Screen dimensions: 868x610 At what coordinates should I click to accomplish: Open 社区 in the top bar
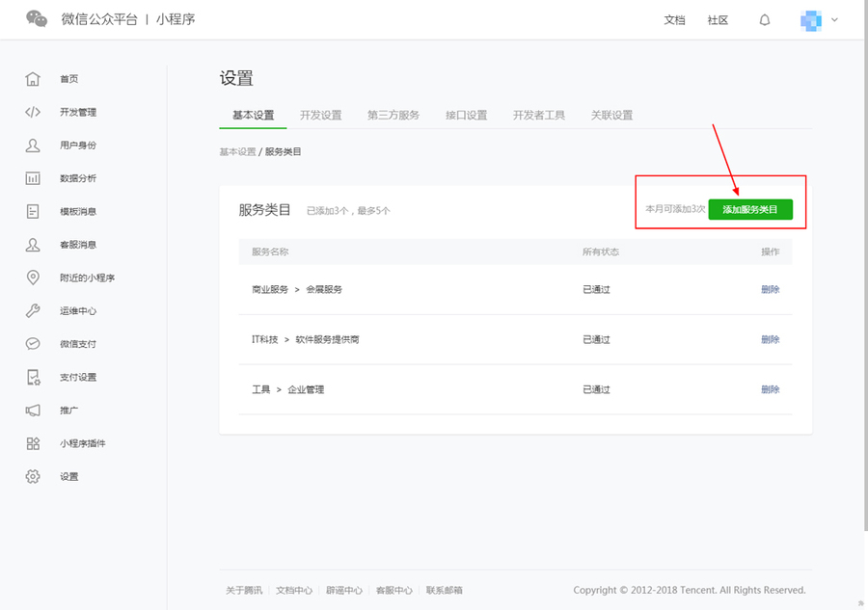(718, 20)
